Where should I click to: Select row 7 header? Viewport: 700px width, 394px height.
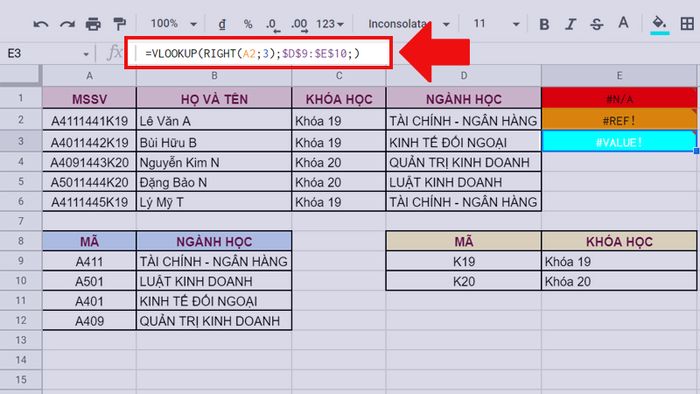click(x=21, y=221)
